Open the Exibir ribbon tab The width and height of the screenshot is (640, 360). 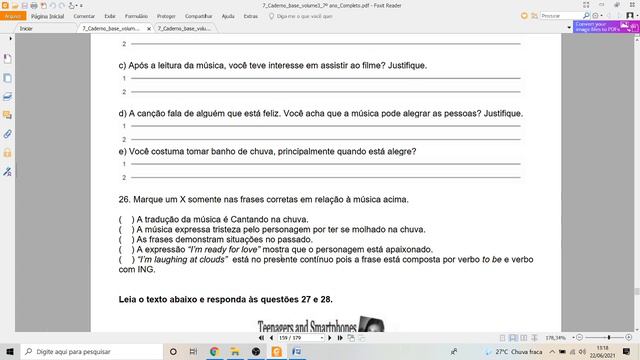(x=110, y=16)
